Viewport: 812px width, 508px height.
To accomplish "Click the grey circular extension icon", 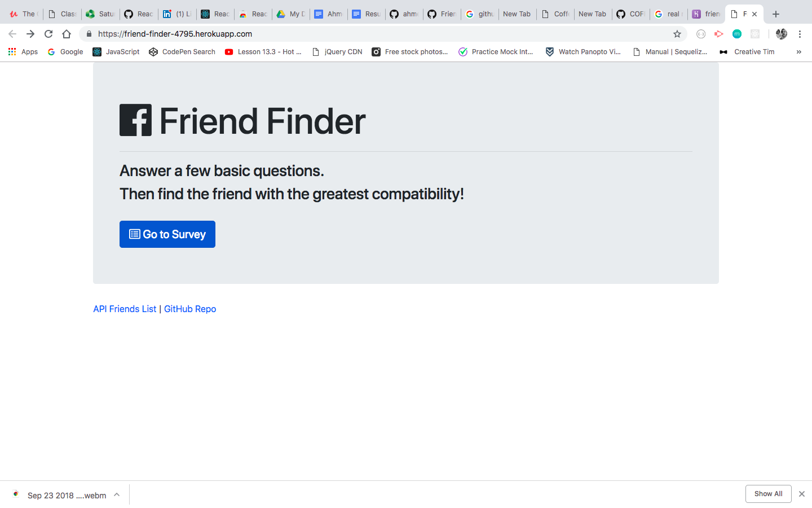I will tap(701, 34).
